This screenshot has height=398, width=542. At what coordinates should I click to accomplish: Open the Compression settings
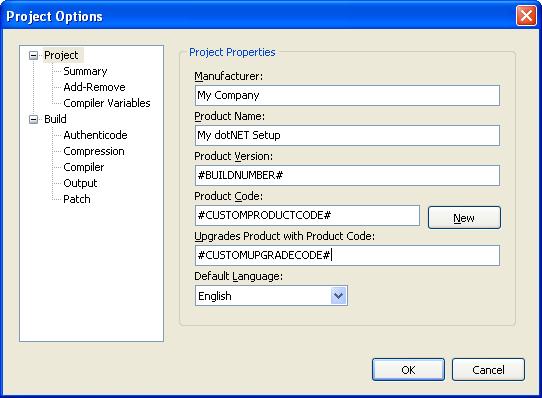(x=94, y=151)
